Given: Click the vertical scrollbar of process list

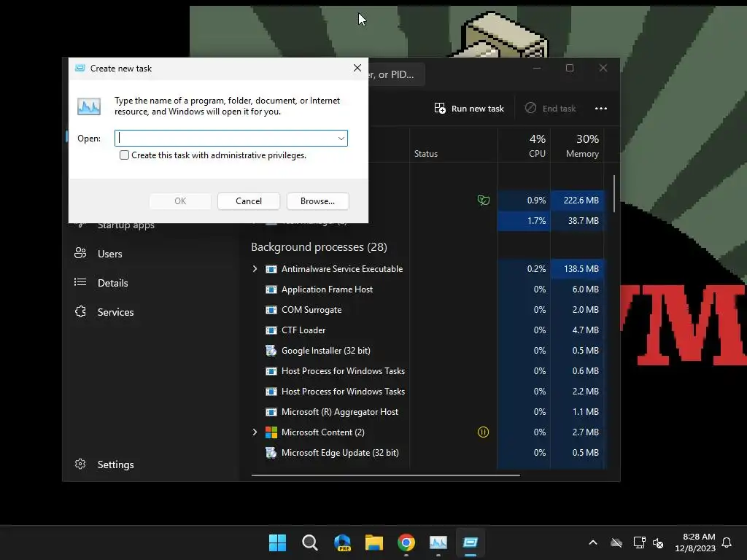Looking at the screenshot, I should pos(614,194).
